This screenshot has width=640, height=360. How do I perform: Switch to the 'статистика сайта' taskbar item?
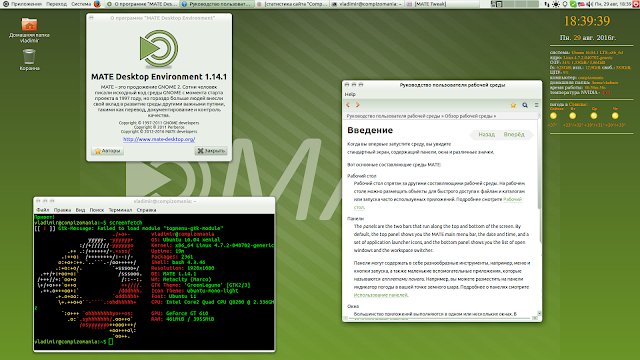click(x=293, y=4)
